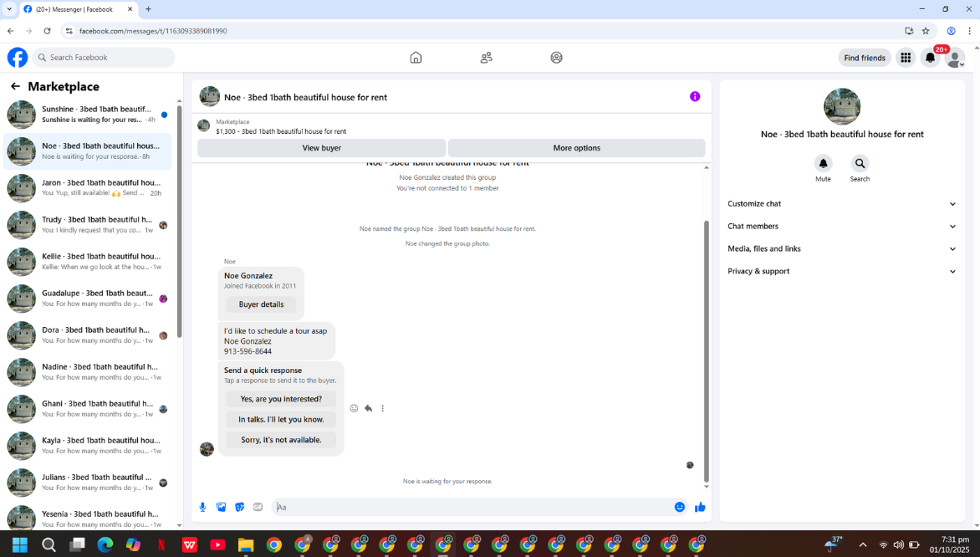Open more options dots beside the message
Screen dimensions: 980x557
[382, 408]
